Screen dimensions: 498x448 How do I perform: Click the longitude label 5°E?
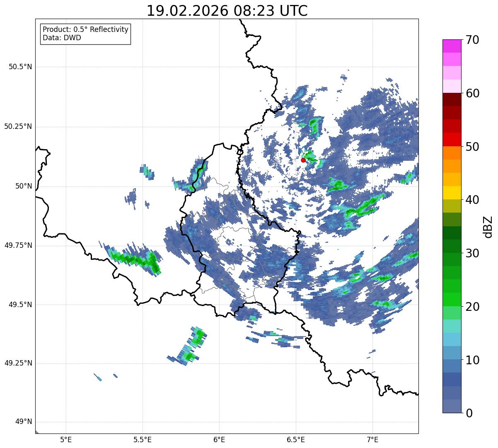click(x=66, y=439)
